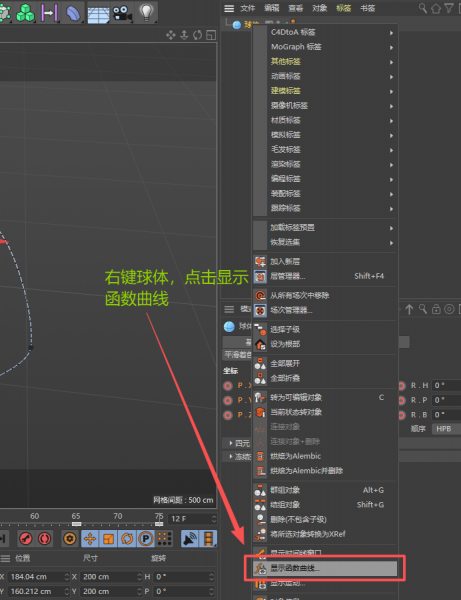Choose 当前状态转对象 in context menu
Image resolution: width=461 pixels, height=600 pixels.
pyautogui.click(x=325, y=412)
